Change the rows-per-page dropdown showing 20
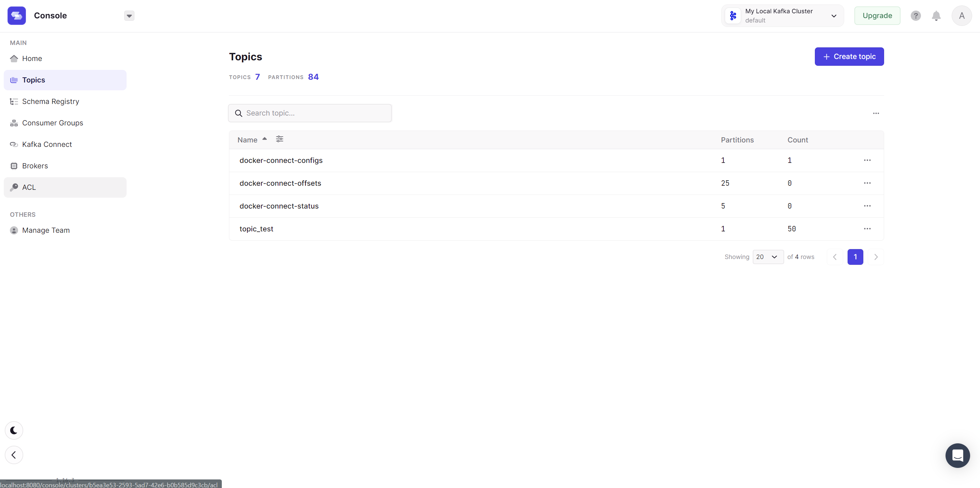 768,257
